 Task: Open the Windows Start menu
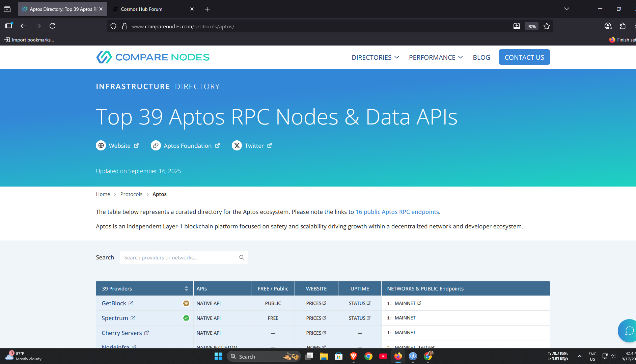pyautogui.click(x=218, y=357)
